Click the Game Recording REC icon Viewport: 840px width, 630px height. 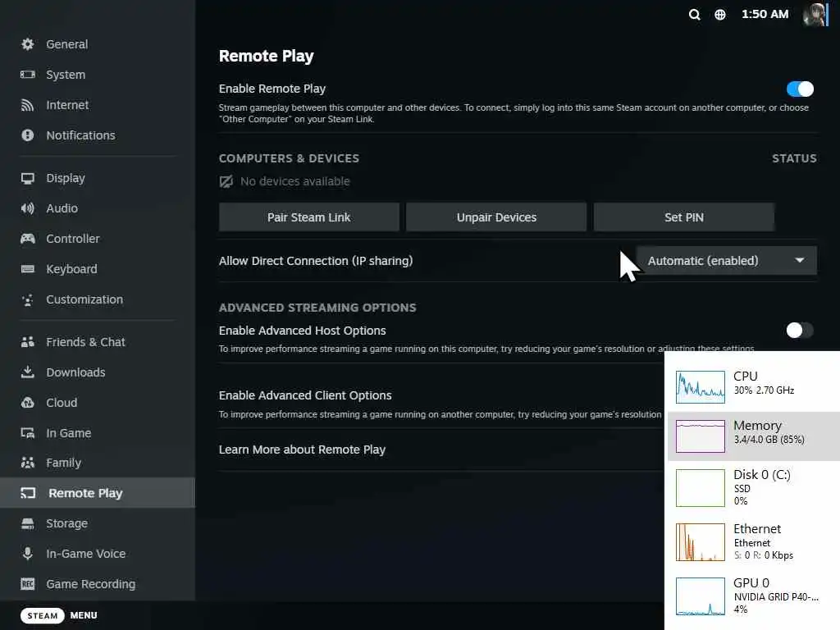click(x=27, y=584)
